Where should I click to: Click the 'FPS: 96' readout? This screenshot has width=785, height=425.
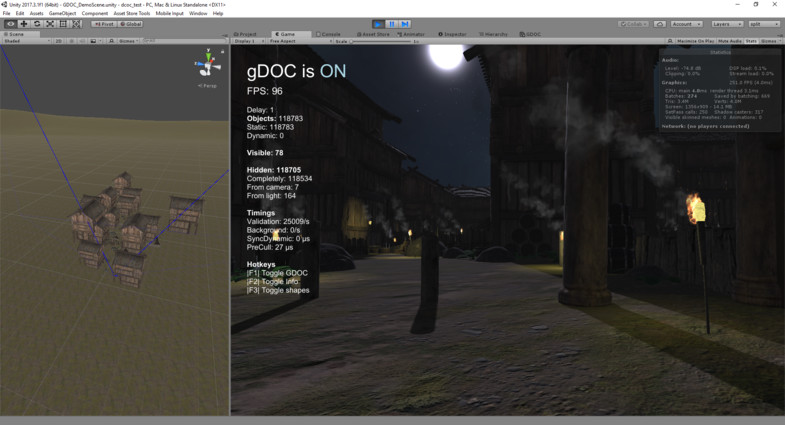[x=264, y=91]
